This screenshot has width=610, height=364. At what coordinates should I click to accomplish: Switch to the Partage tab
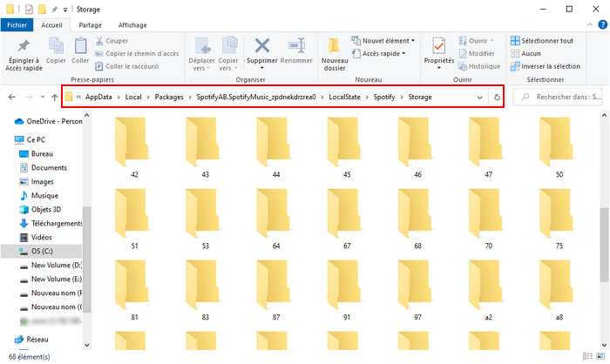90,25
